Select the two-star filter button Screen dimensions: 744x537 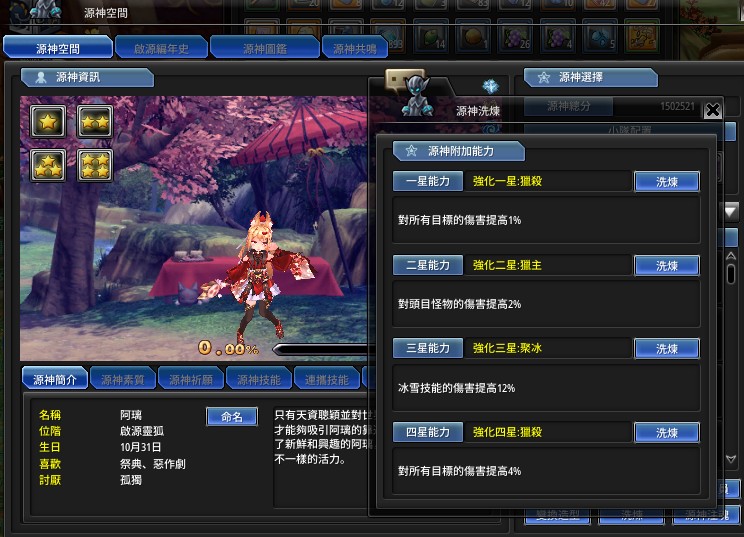[95, 122]
